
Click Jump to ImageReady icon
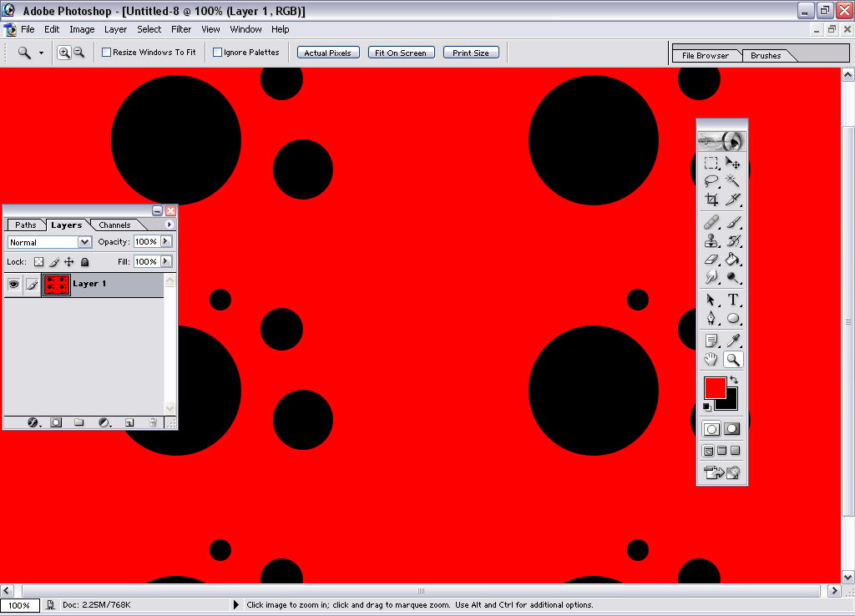coord(722,472)
